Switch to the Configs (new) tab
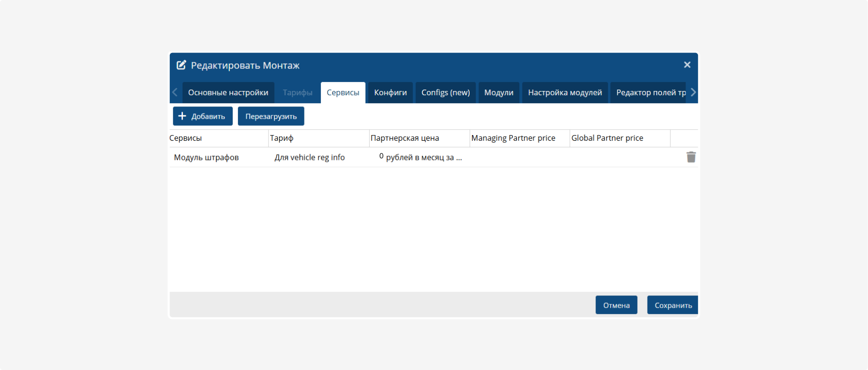 [446, 92]
